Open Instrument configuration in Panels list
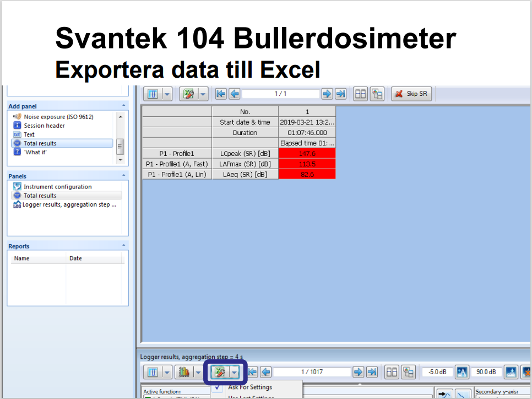Viewport: 532px width, 399px height. coord(57,187)
